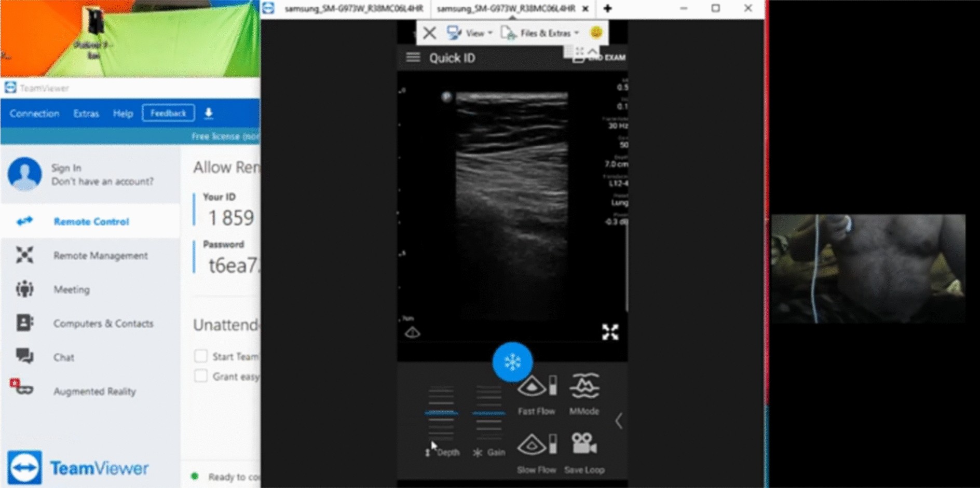
Task: Click desktop icon on green wallpaper
Action: [94, 33]
